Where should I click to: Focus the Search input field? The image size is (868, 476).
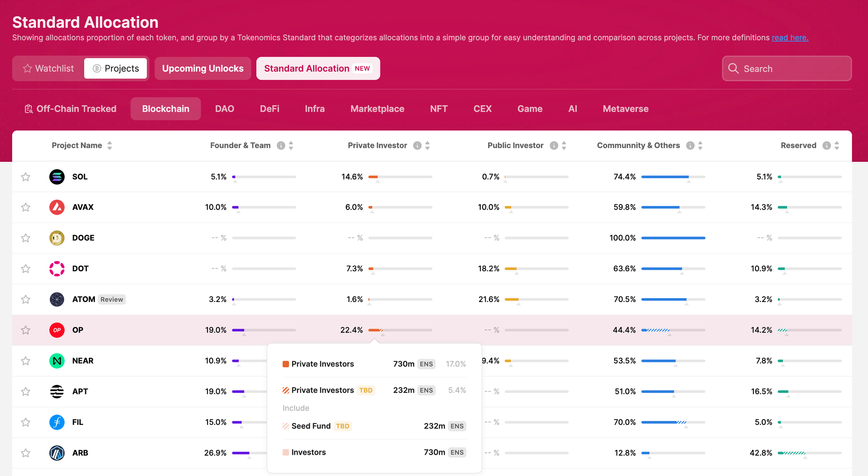pos(786,69)
